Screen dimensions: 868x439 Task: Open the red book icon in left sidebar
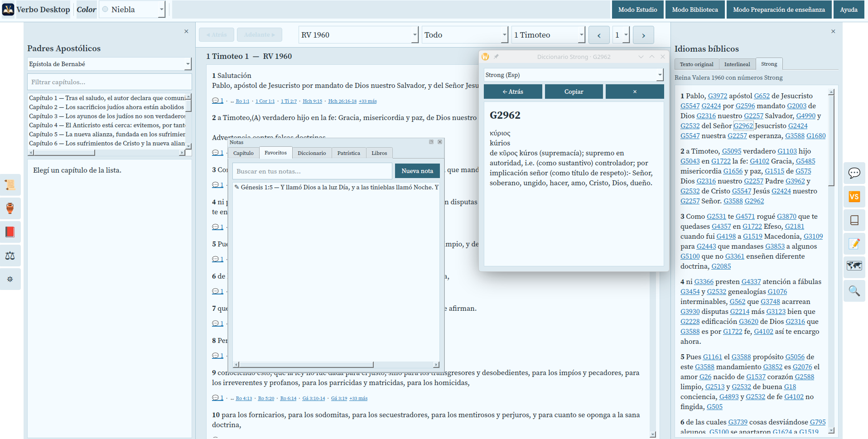coord(10,232)
